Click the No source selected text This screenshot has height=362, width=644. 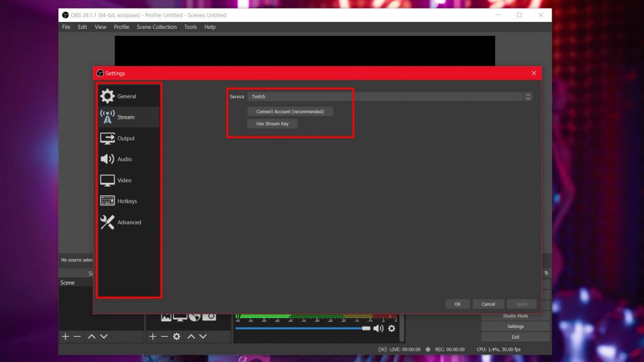[77, 260]
